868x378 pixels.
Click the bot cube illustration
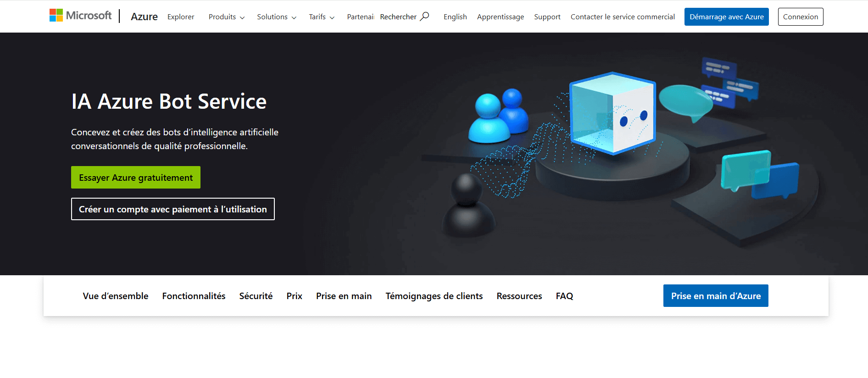(612, 113)
